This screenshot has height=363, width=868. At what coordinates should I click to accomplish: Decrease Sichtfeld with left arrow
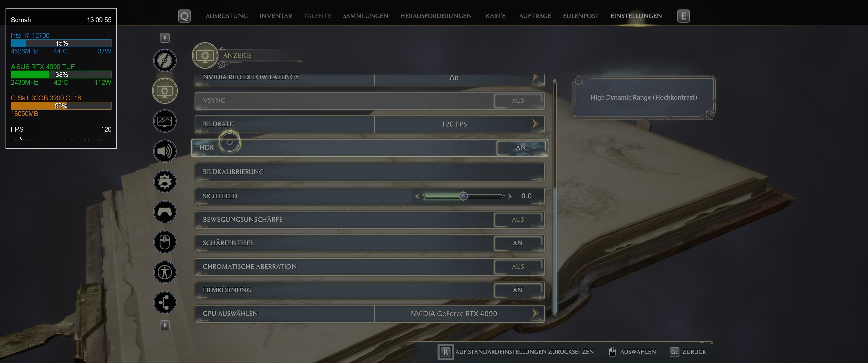click(417, 196)
